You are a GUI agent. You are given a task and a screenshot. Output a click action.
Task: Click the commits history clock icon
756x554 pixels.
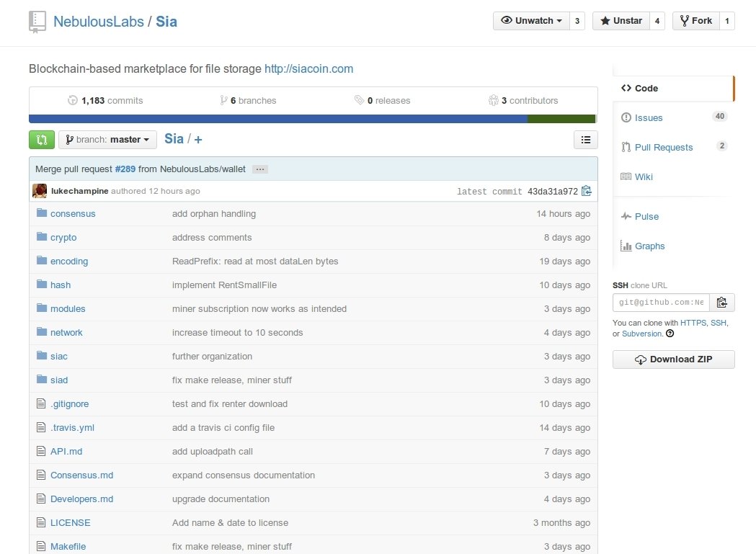[x=73, y=100]
